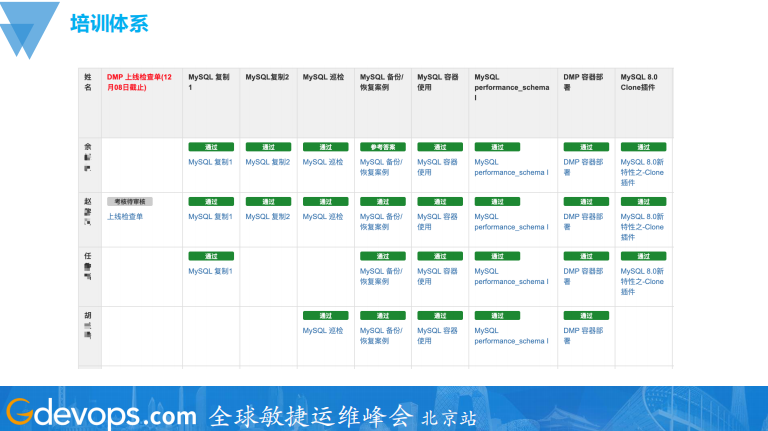Open performance_schema I link in 赵 row
The height and width of the screenshot is (431, 768).
pyautogui.click(x=511, y=221)
